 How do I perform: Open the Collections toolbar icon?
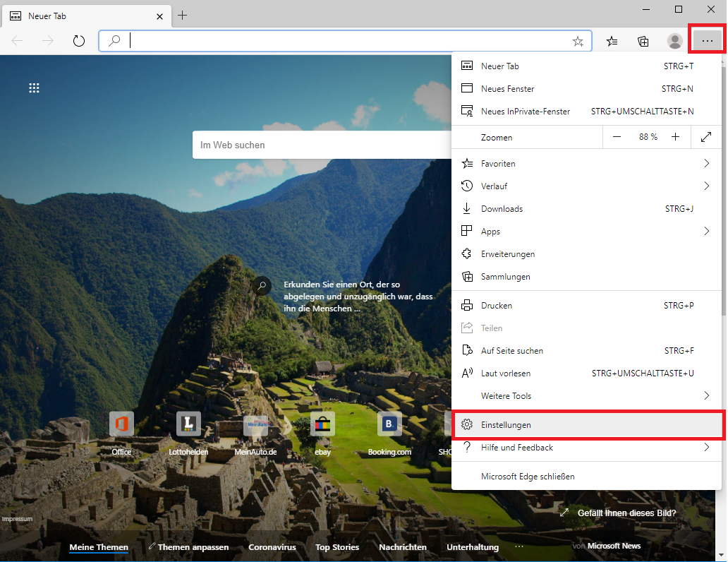(643, 41)
